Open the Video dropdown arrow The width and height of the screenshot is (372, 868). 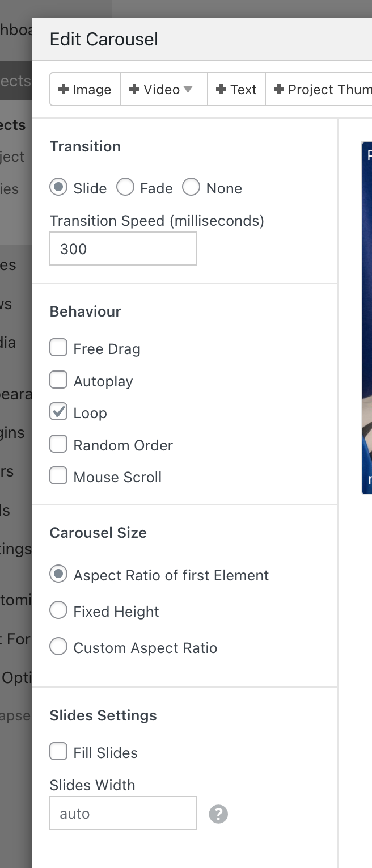tap(188, 90)
